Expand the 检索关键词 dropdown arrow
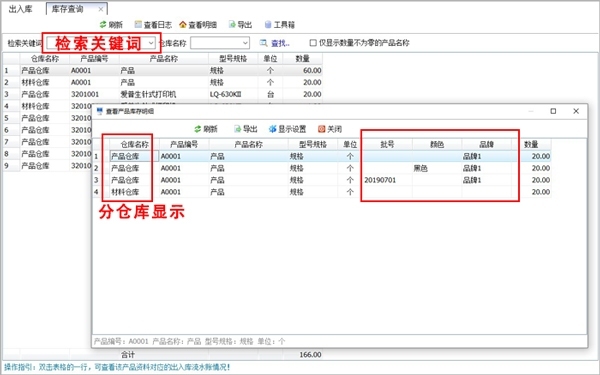The height and width of the screenshot is (375, 600). (x=151, y=43)
